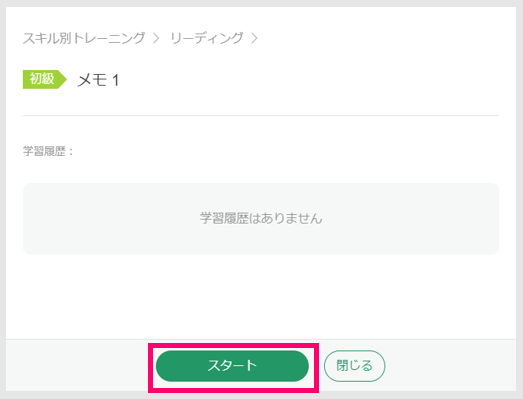Click the chevron after スキル別トレーニング
Screen dimensions: 523x399
pyautogui.click(x=156, y=38)
